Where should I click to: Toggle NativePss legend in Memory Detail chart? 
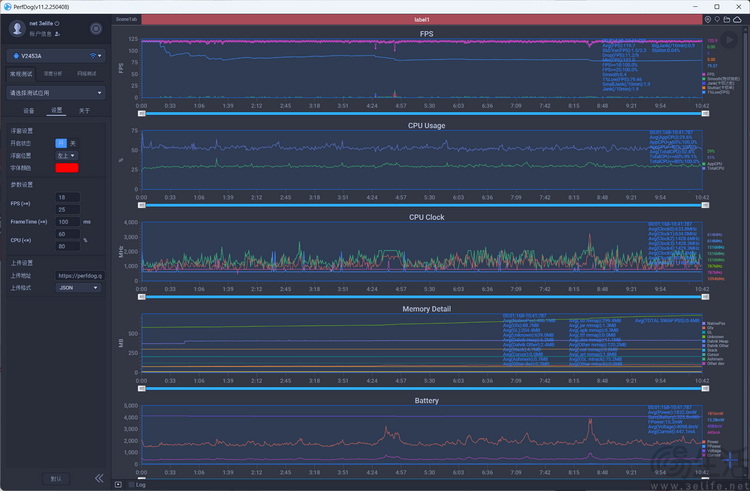point(714,324)
